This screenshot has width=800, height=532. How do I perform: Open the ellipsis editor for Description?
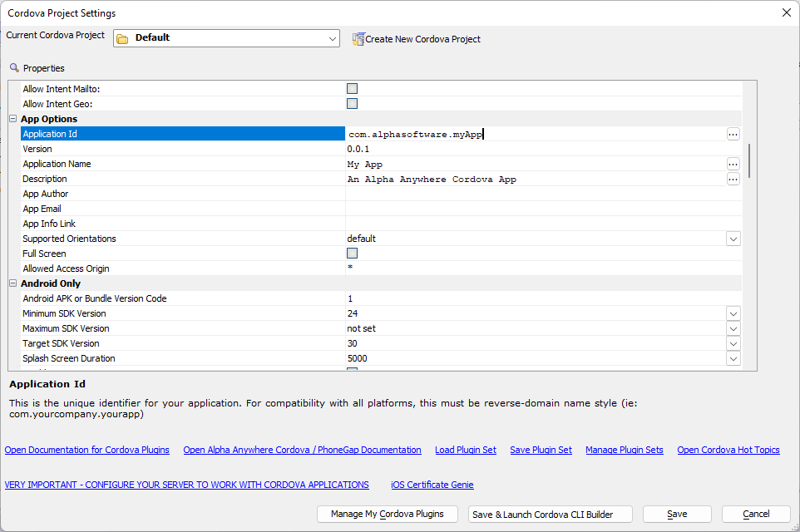pyautogui.click(x=733, y=179)
